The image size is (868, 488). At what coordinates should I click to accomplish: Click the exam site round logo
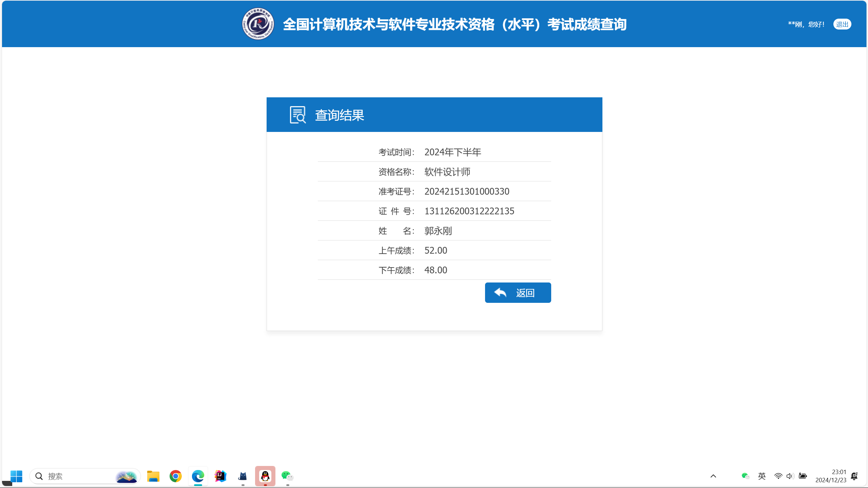click(x=258, y=24)
